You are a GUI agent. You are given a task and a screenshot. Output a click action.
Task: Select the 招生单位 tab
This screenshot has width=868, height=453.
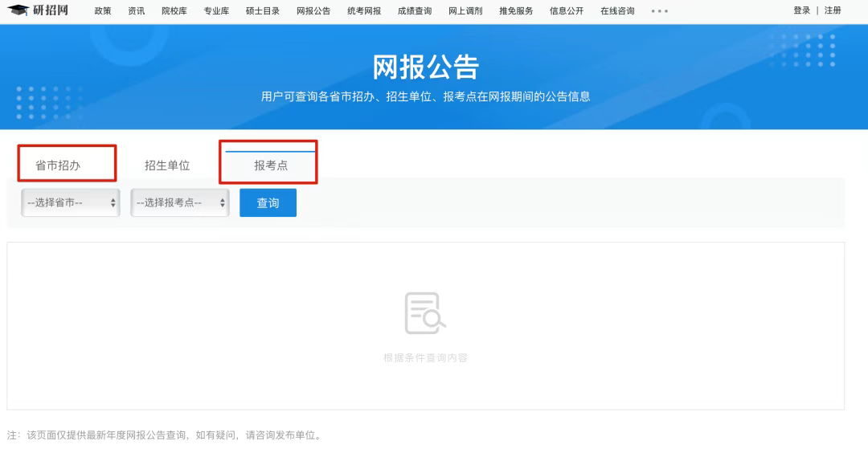click(167, 165)
